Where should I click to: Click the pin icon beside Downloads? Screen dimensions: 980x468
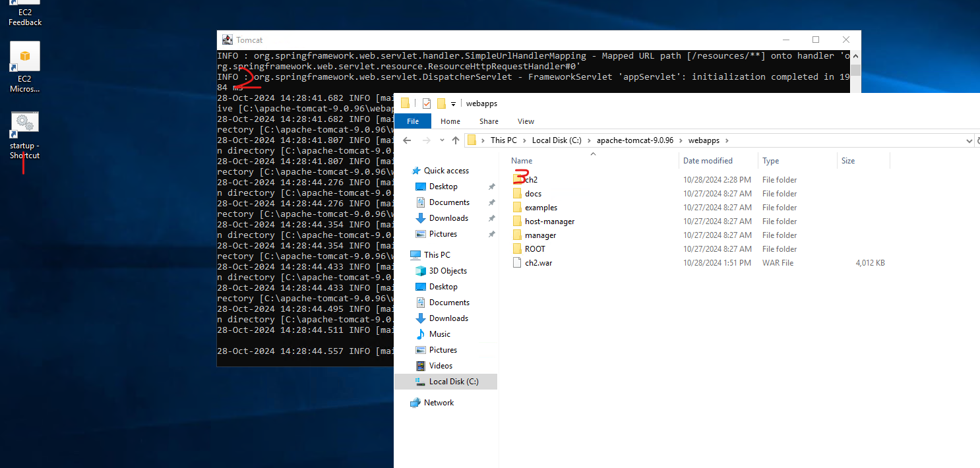point(491,218)
